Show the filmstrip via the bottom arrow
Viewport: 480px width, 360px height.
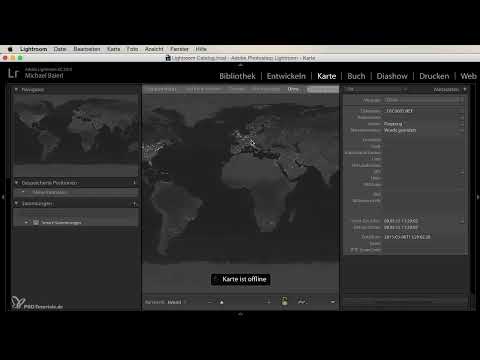pyautogui.click(x=240, y=314)
